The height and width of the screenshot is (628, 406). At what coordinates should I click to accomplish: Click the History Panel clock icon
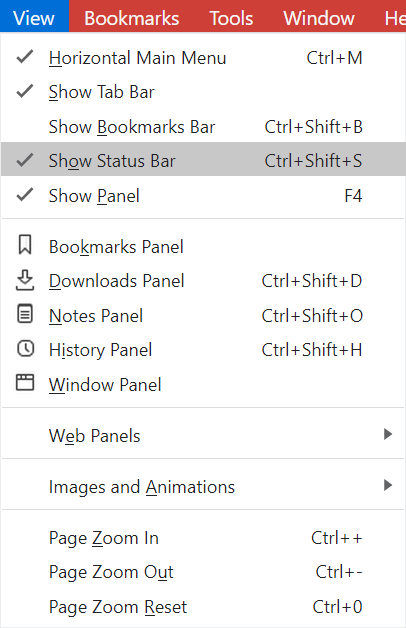(25, 348)
